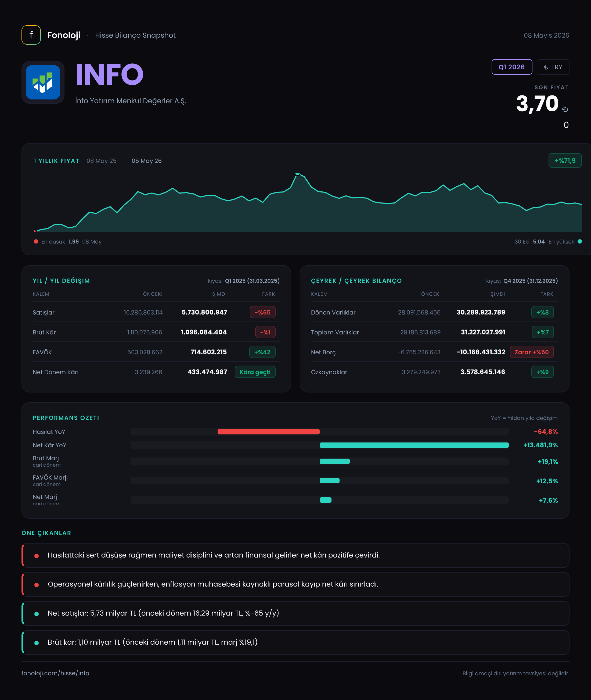Click the +%42 badge for FAVÖK
Screen dimensions: 591x700
coord(262,352)
